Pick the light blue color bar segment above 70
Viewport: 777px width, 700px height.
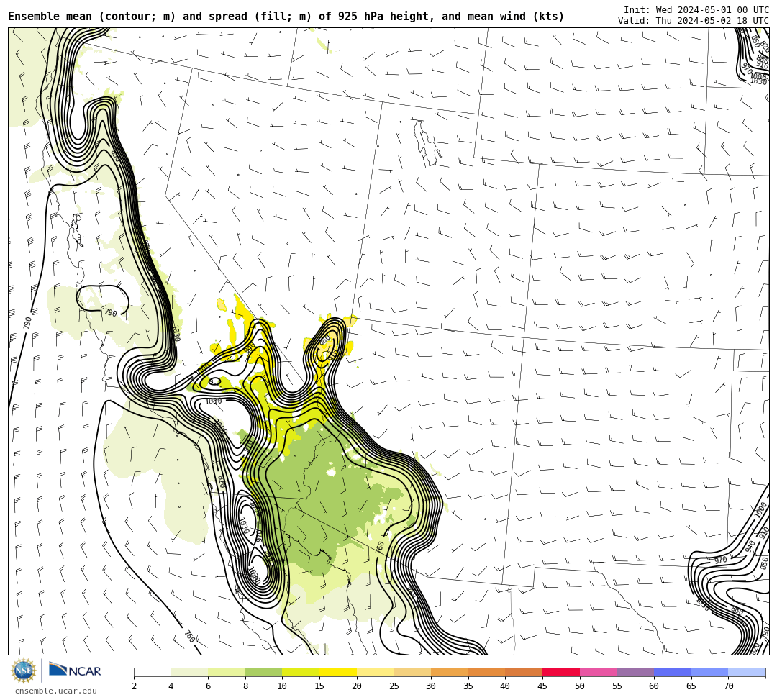747,672
